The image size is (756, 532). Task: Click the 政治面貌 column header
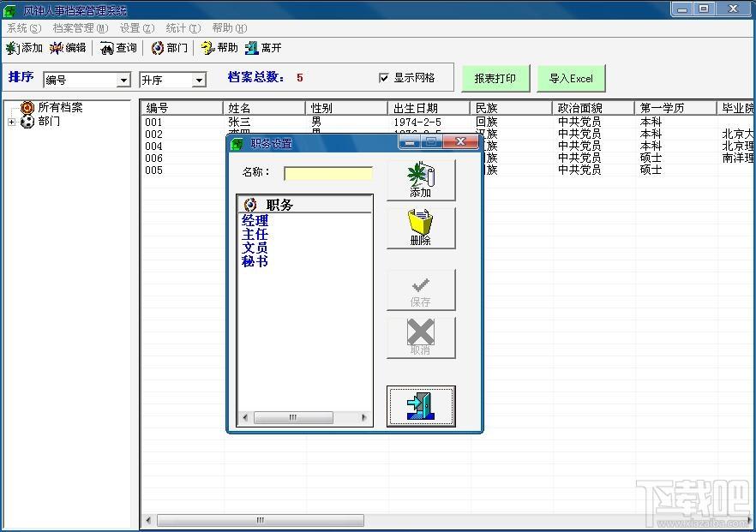pyautogui.click(x=593, y=108)
